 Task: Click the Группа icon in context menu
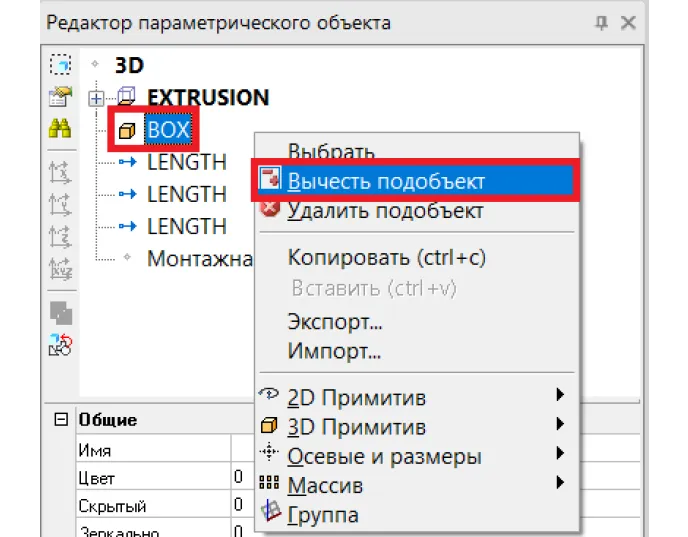point(270,511)
